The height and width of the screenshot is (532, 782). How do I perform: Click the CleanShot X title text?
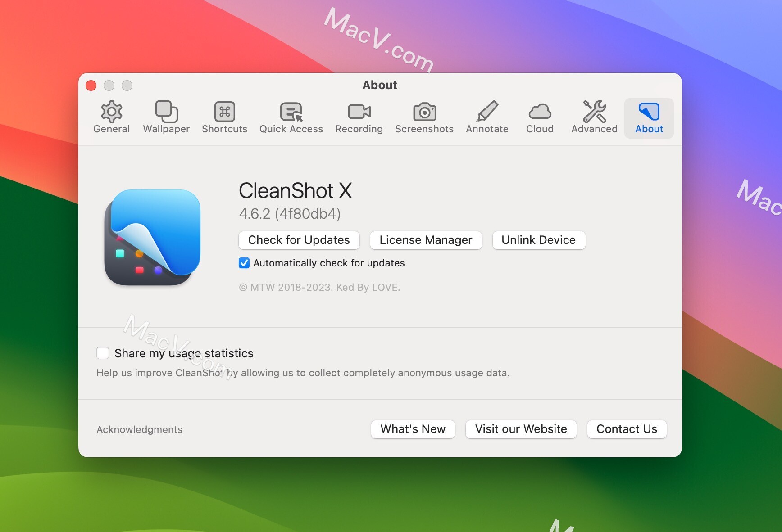(x=295, y=190)
